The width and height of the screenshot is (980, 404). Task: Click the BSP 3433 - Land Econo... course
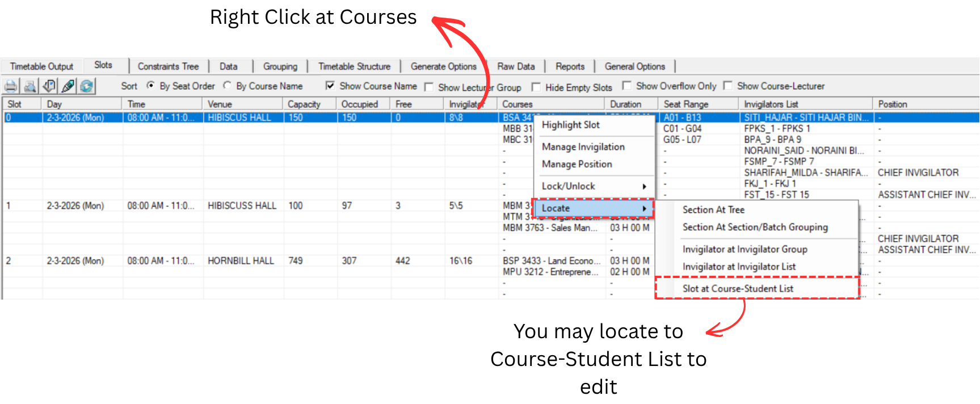tap(552, 260)
